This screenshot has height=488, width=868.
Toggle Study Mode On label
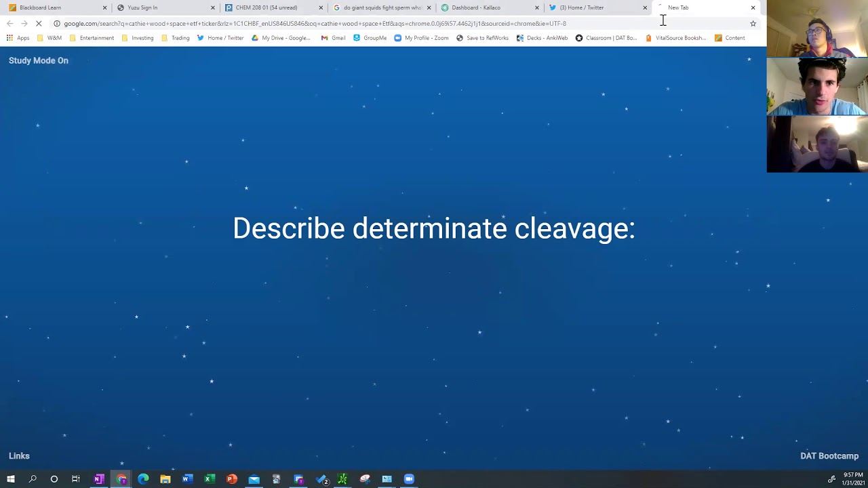coord(39,60)
